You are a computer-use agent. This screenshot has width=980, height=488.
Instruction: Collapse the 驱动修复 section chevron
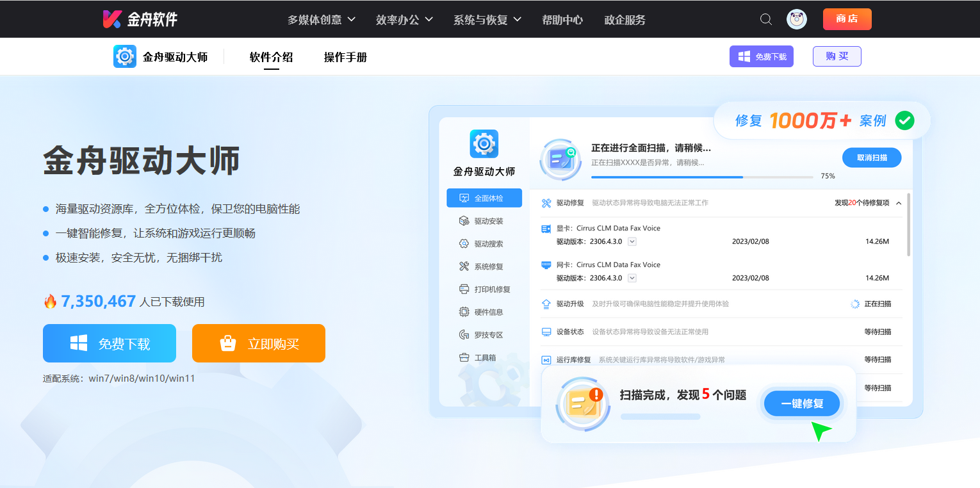899,203
